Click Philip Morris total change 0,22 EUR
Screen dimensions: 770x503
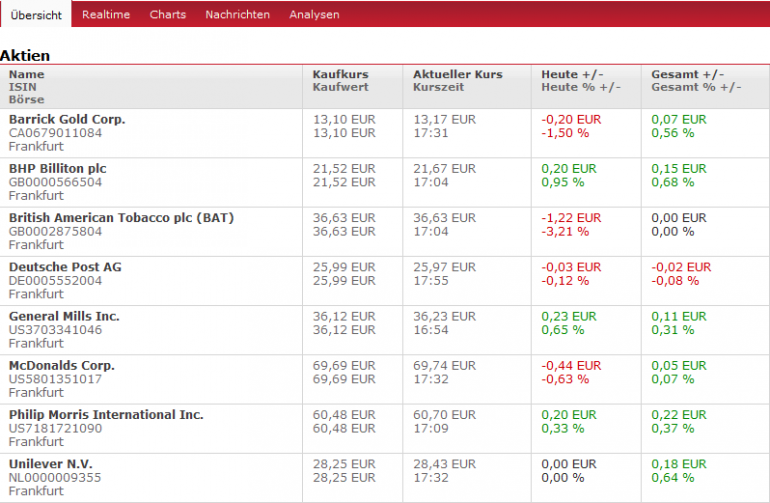coord(679,415)
